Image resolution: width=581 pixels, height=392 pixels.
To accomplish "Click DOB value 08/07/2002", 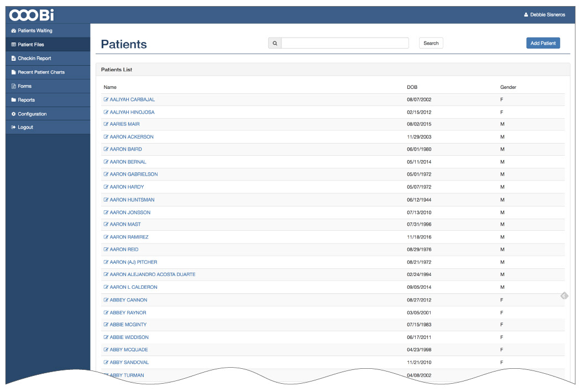I will click(419, 99).
